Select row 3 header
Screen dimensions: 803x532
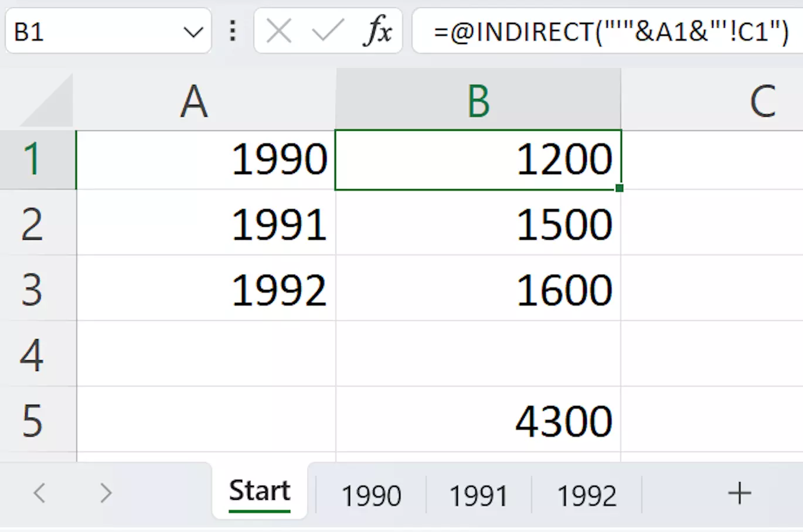pyautogui.click(x=38, y=288)
